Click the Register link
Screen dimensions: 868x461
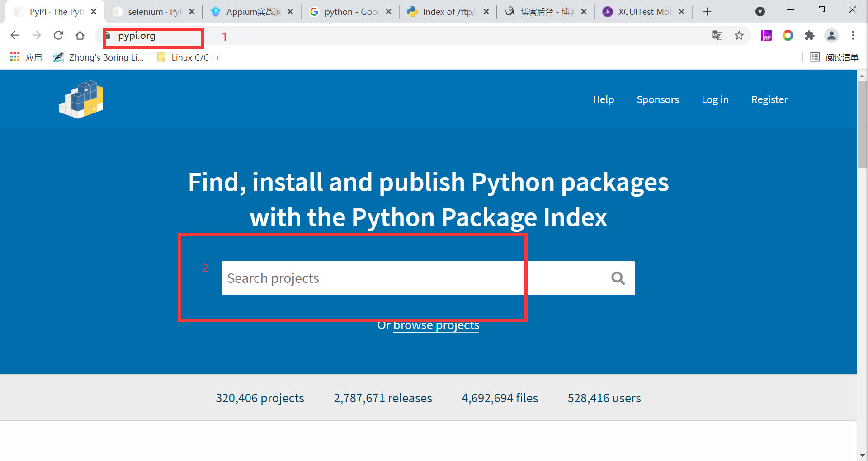point(769,99)
